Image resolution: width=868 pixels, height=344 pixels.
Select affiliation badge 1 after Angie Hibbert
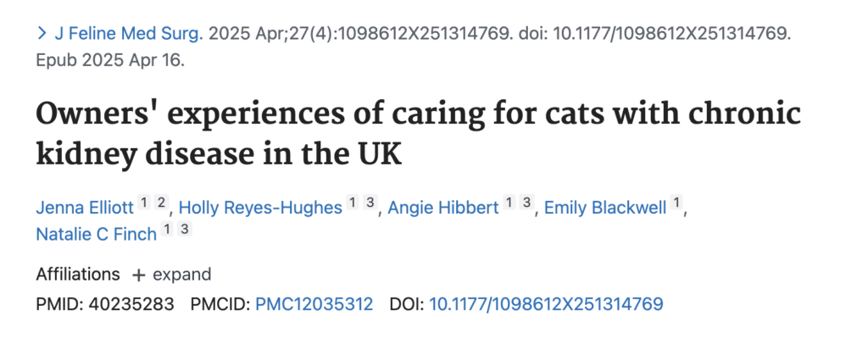pos(509,203)
